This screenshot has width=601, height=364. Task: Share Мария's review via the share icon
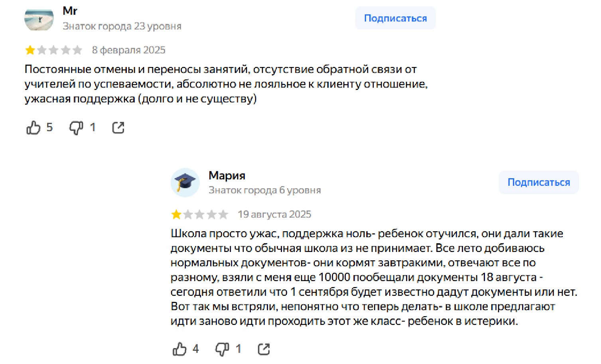(264, 348)
